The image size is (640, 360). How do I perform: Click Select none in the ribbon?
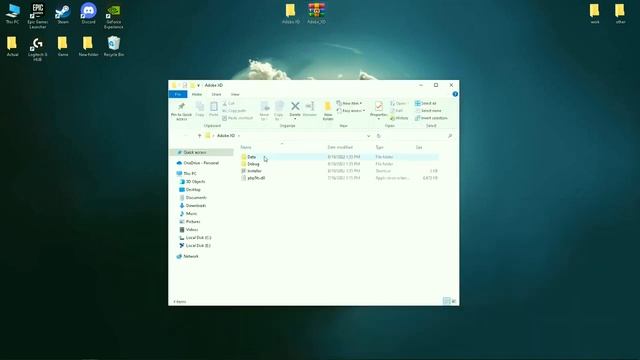tap(428, 111)
